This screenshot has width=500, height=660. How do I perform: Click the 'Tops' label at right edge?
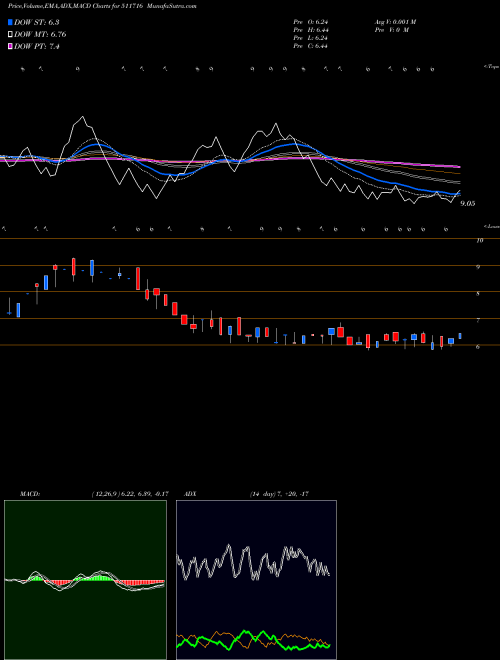(492, 67)
